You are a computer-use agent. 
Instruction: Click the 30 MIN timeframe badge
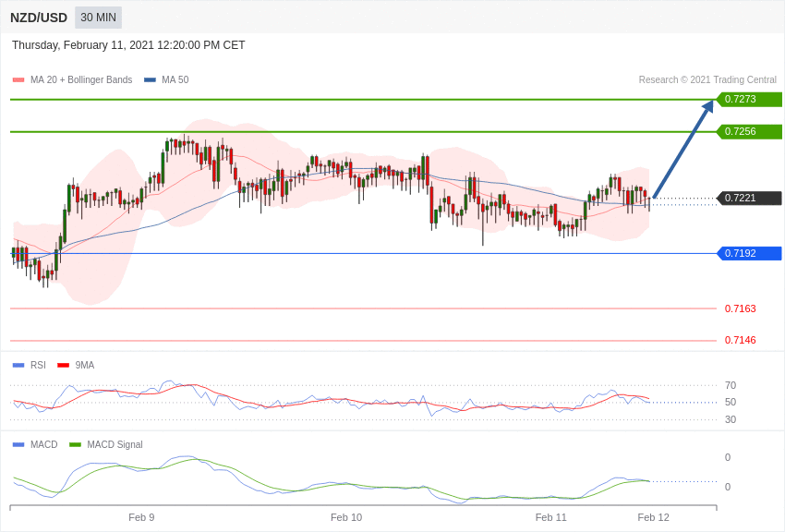98,18
